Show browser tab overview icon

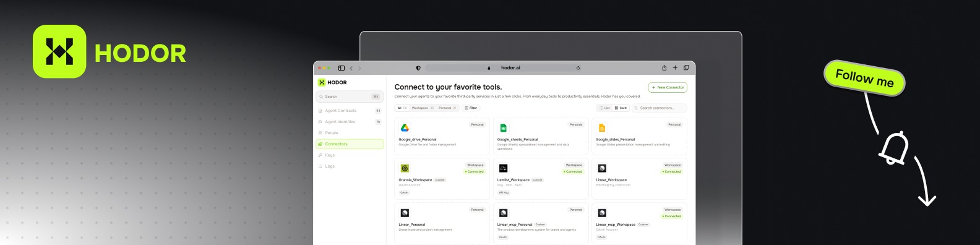coord(686,68)
